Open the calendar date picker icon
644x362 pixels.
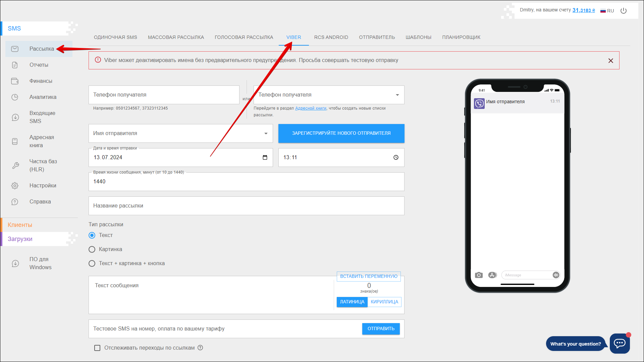coord(265,158)
